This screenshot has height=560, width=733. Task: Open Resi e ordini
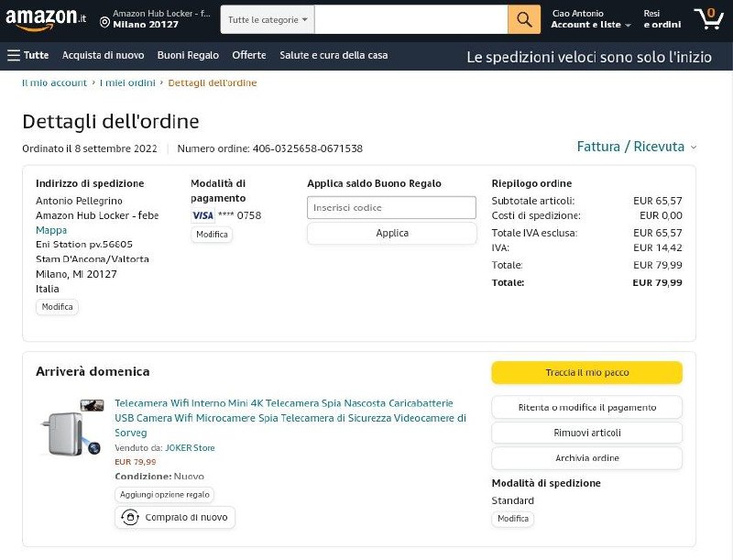coord(662,19)
